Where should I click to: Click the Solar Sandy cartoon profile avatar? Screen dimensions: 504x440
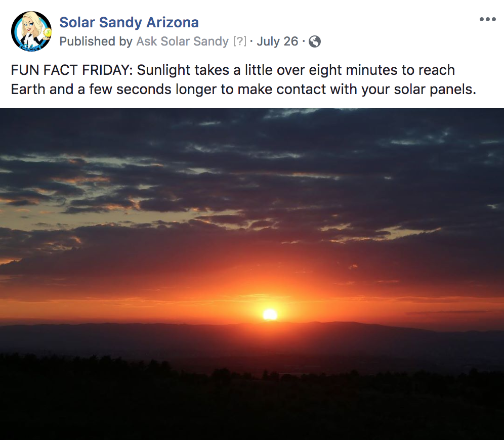click(31, 31)
